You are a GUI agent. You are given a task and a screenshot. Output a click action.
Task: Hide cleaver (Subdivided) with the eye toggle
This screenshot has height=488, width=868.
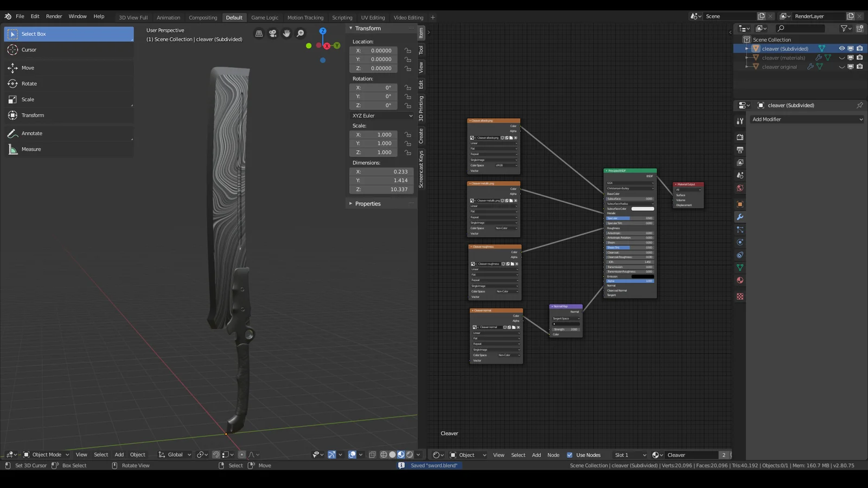pos(841,48)
